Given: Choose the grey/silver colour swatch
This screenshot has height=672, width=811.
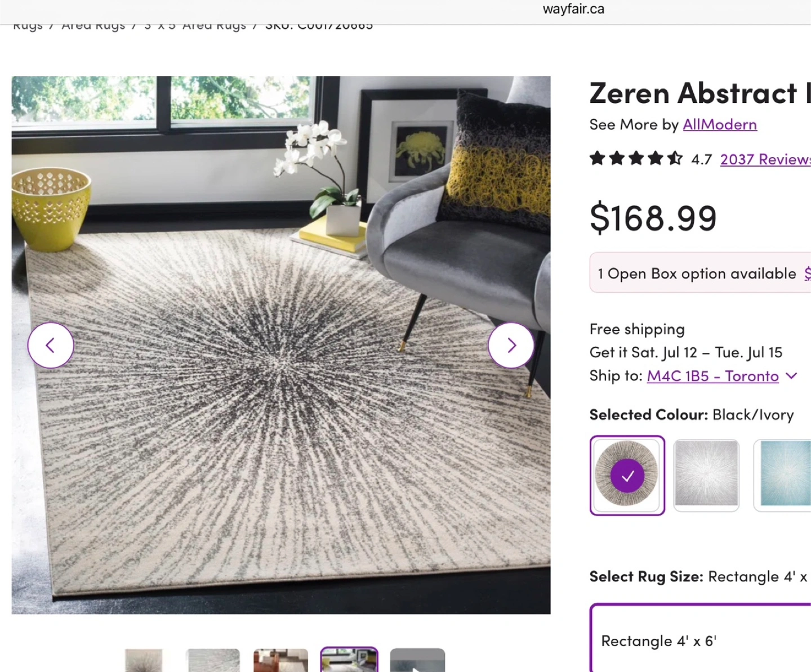Looking at the screenshot, I should coord(706,476).
